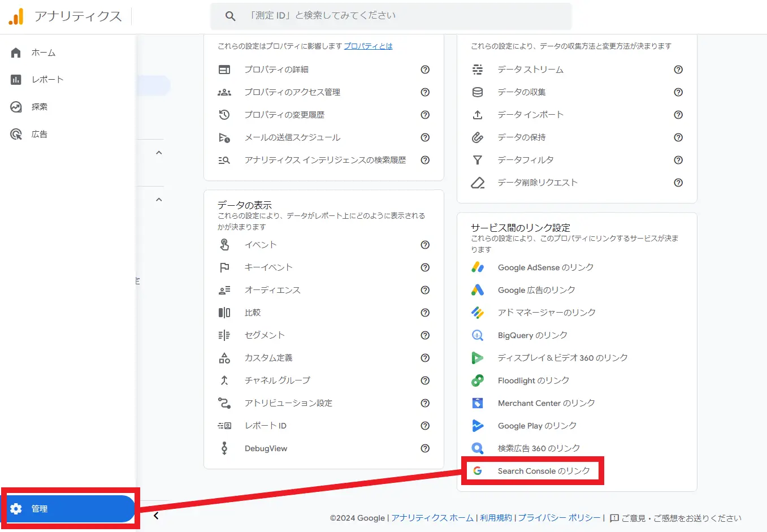Show help for データ ストリーム
Viewport: 767px width, 532px height.
point(678,70)
